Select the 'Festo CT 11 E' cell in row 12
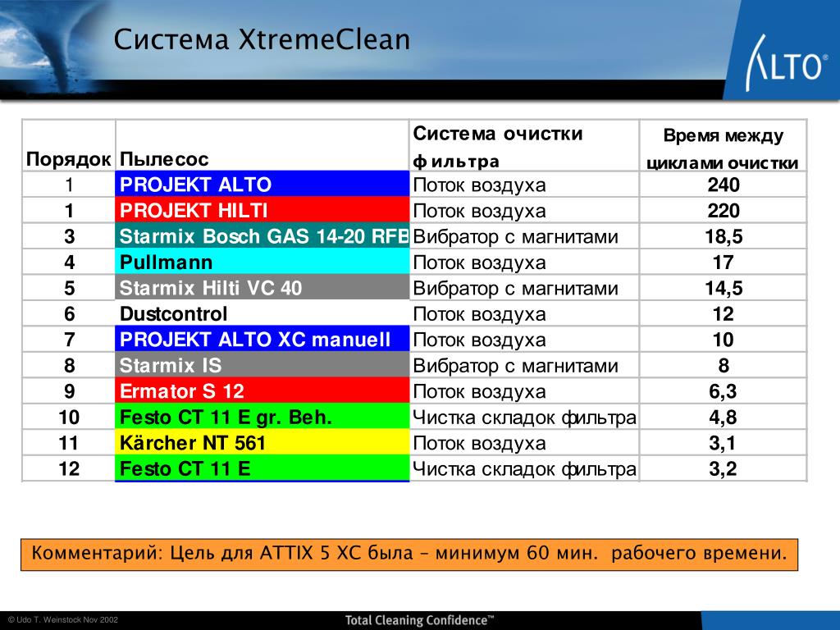This screenshot has height=630, width=840. pos(262,468)
